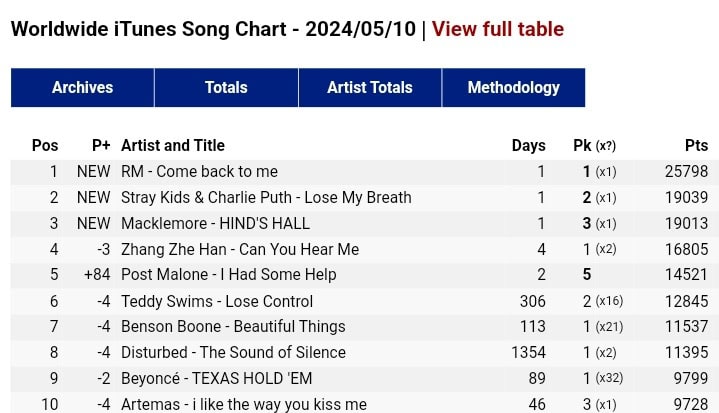Image resolution: width=719 pixels, height=413 pixels.
Task: Click Beyoncé - TEXAS HOLD 'EM entry
Action: point(216,379)
